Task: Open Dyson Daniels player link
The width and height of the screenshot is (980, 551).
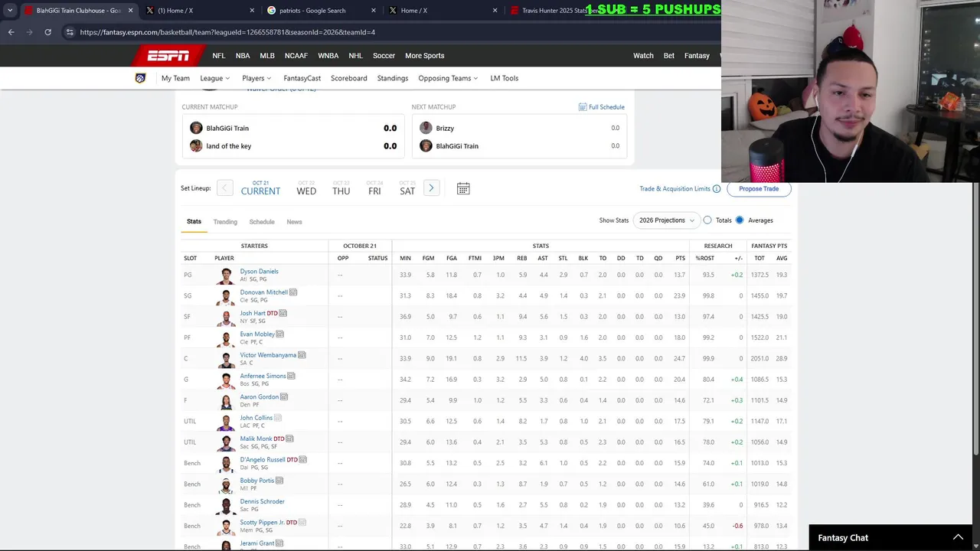Action: pos(259,272)
